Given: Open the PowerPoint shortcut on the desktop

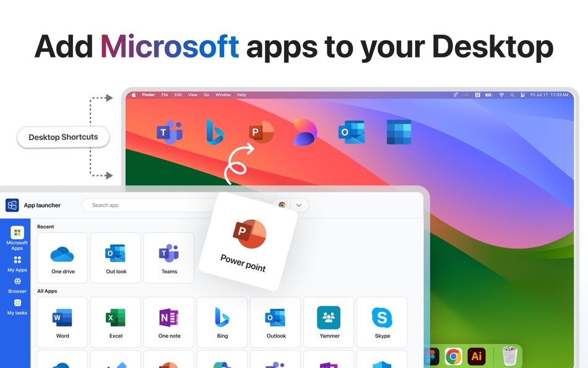Looking at the screenshot, I should click(261, 132).
